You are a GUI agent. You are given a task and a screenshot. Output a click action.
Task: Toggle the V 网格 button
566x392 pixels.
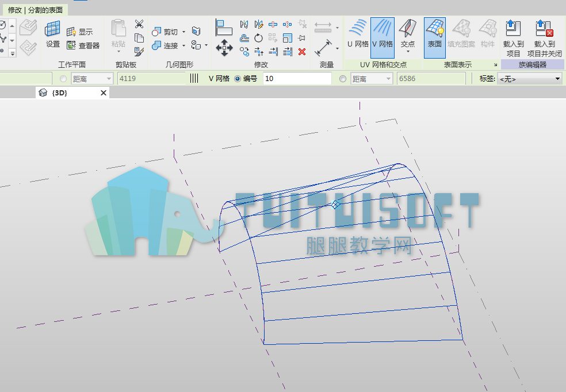click(x=383, y=37)
